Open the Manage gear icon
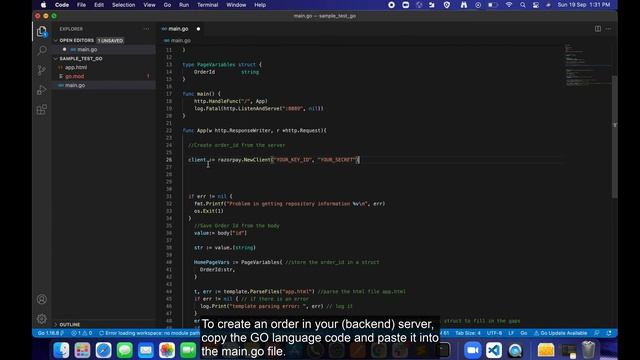This screenshot has height=360, width=640. [42, 319]
